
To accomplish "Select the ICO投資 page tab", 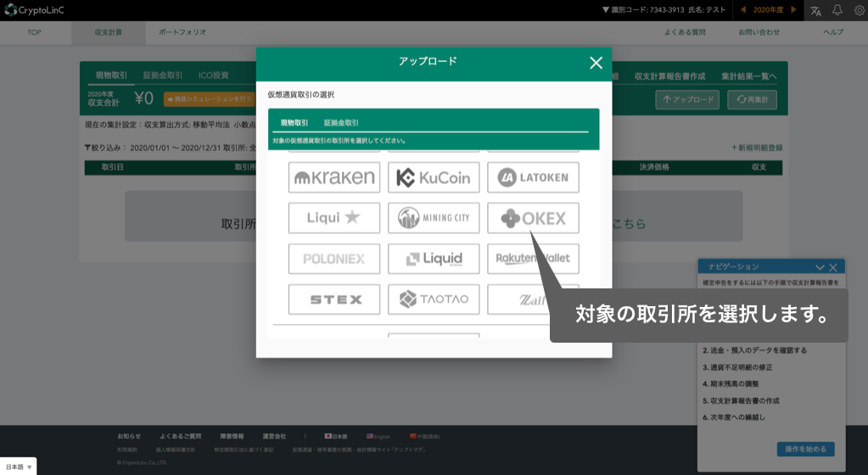I will (214, 75).
